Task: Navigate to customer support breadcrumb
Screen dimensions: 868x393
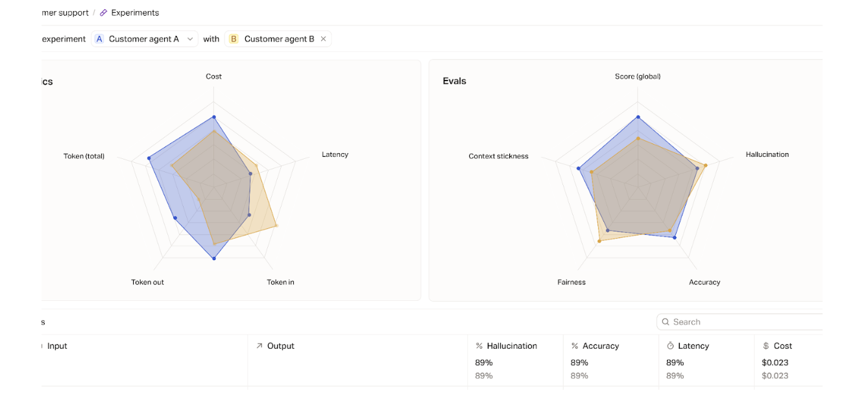Action: click(65, 13)
